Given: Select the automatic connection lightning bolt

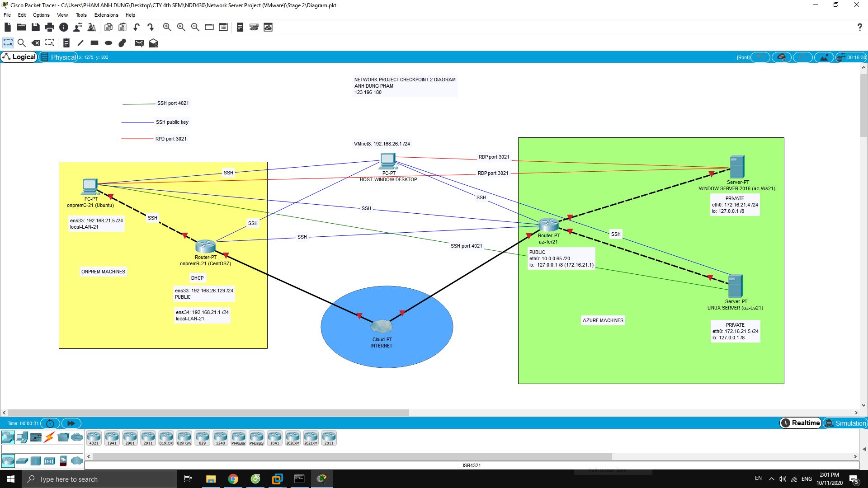Looking at the screenshot, I should (x=49, y=437).
